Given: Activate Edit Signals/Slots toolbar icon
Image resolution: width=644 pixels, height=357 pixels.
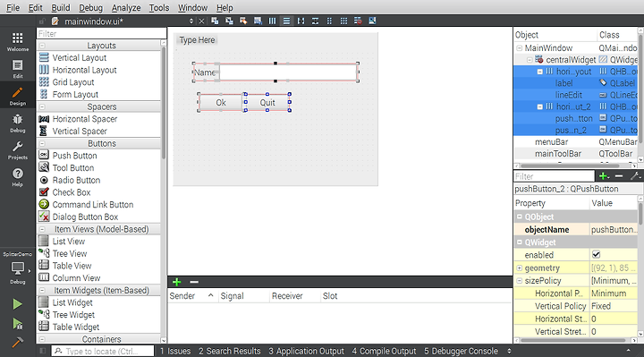Looking at the screenshot, I should click(229, 21).
